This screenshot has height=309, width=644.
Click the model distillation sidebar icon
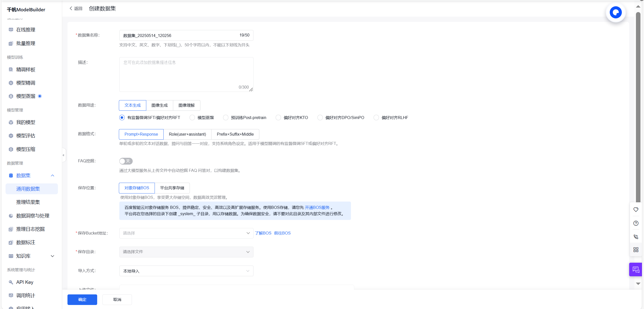pos(11,96)
